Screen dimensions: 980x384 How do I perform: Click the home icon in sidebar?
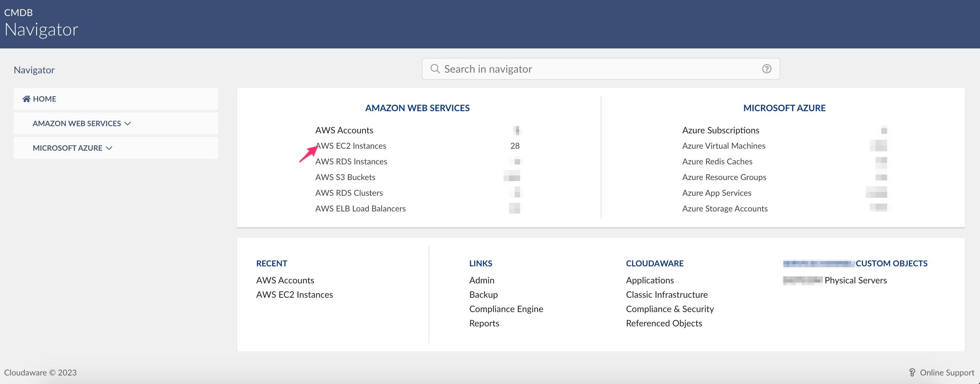26,99
